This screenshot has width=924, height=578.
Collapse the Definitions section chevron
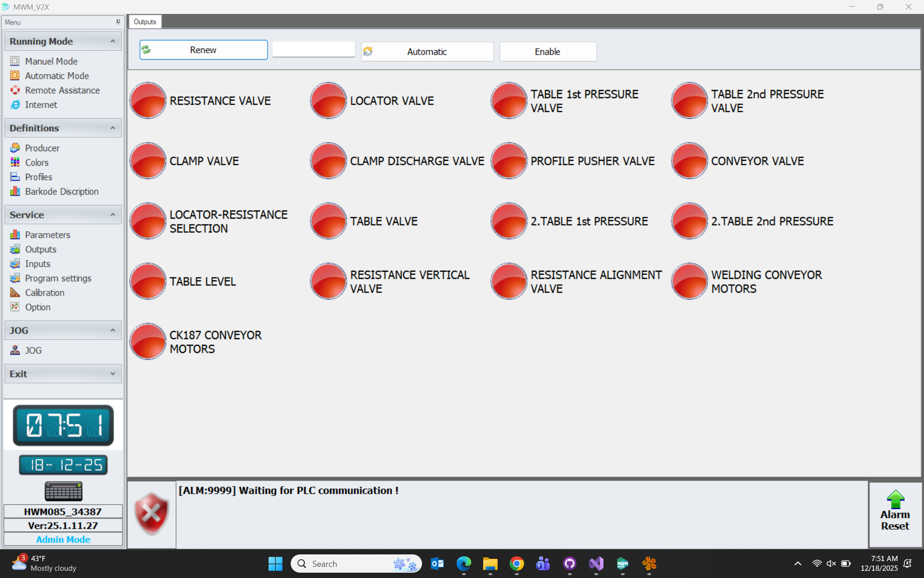(x=113, y=128)
